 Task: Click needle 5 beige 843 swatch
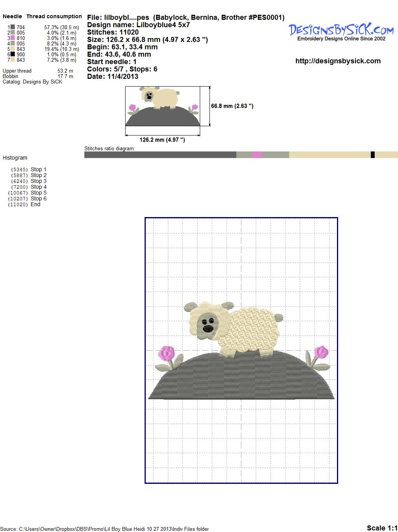pyautogui.click(x=13, y=49)
